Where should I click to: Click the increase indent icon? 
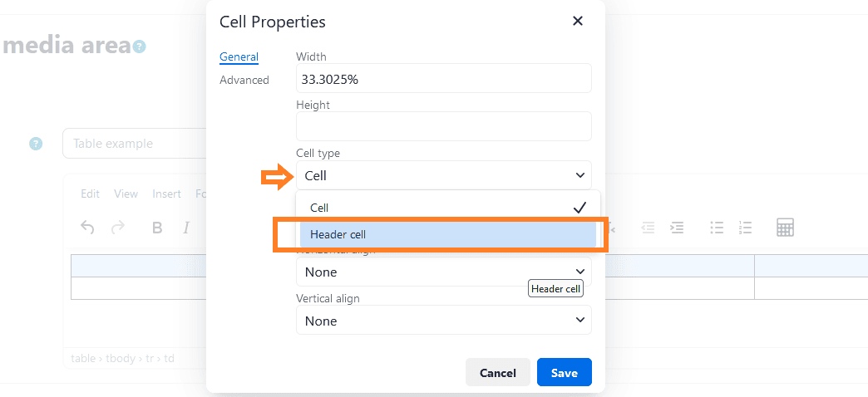[x=678, y=227]
